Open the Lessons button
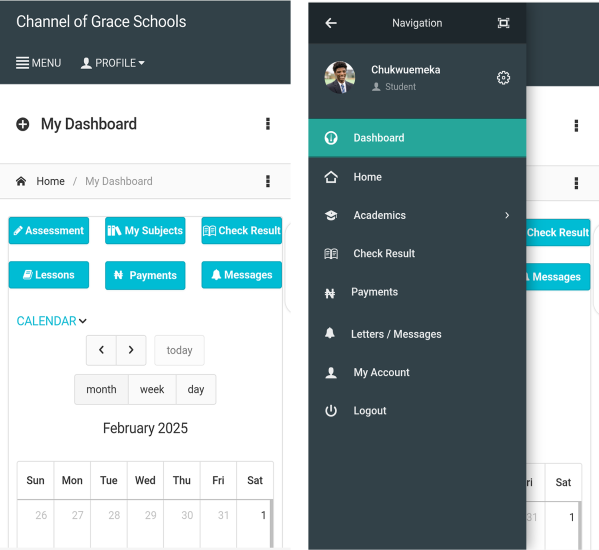 coord(49,275)
